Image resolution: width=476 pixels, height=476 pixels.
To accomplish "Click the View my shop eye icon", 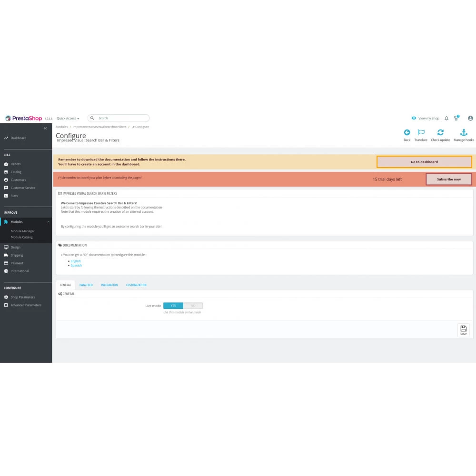I will (x=414, y=118).
